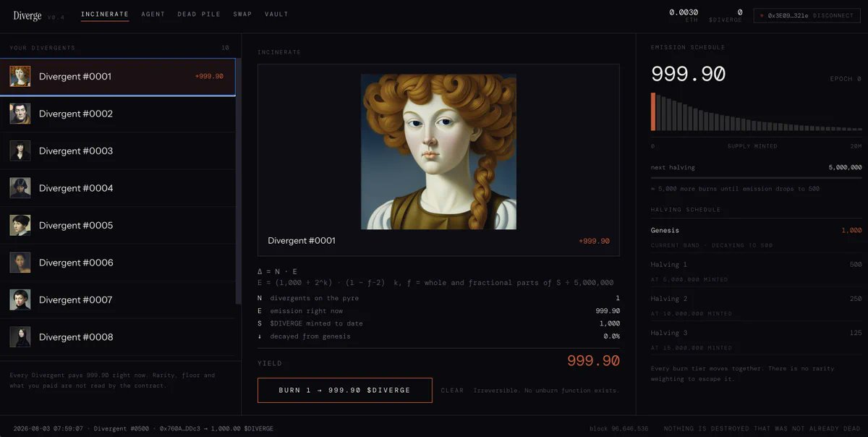Click the large portrait artwork in pyre
Screen dimensions: 868x437
pos(438,152)
